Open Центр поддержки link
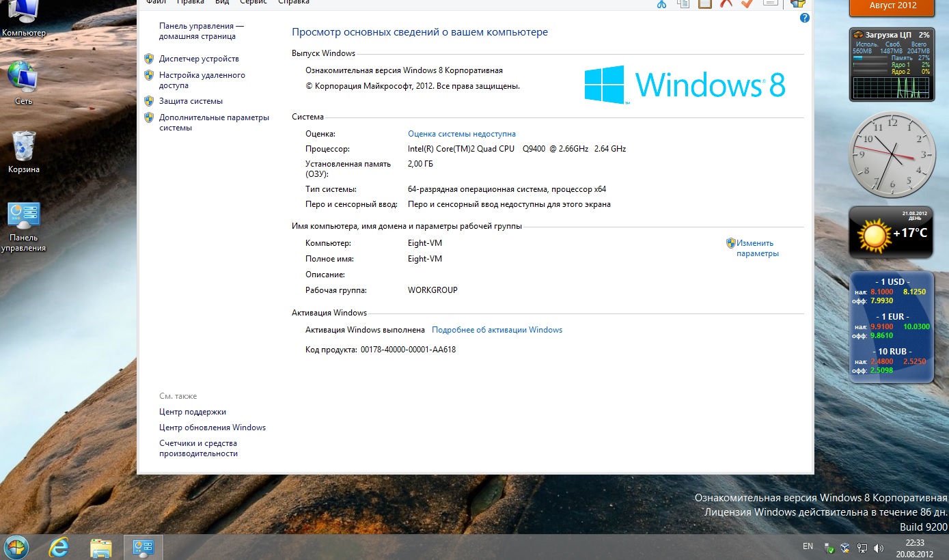This screenshot has height=560, width=949. (x=193, y=412)
